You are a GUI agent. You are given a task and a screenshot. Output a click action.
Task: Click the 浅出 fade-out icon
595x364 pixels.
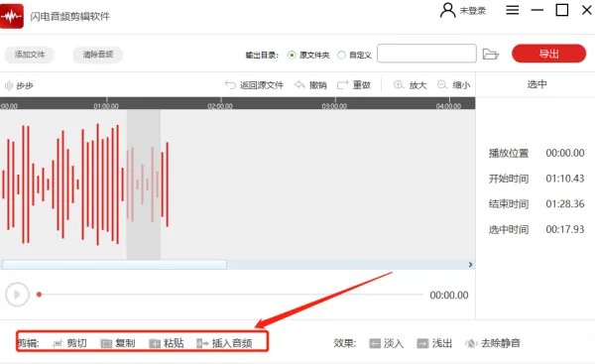pos(422,343)
